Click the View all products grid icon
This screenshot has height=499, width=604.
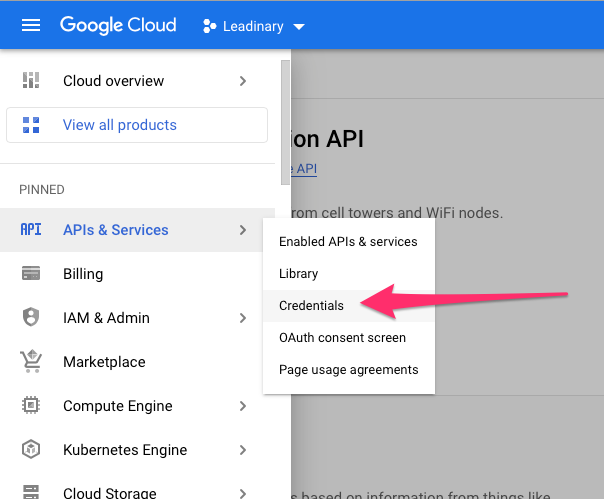[31, 125]
